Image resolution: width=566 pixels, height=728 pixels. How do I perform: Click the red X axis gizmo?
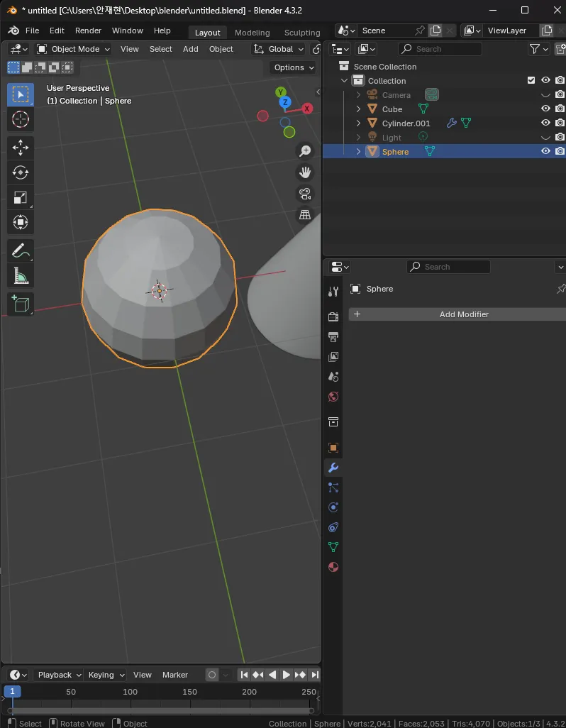(x=307, y=109)
